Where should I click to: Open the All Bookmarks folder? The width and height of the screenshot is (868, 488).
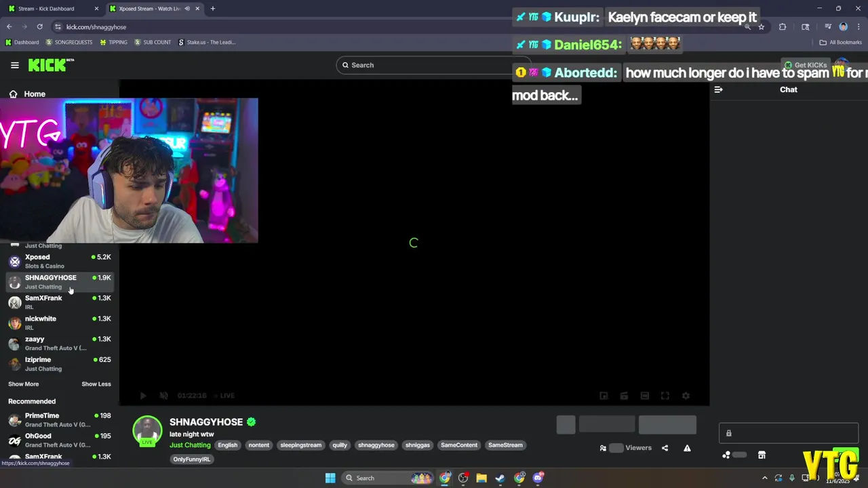840,42
